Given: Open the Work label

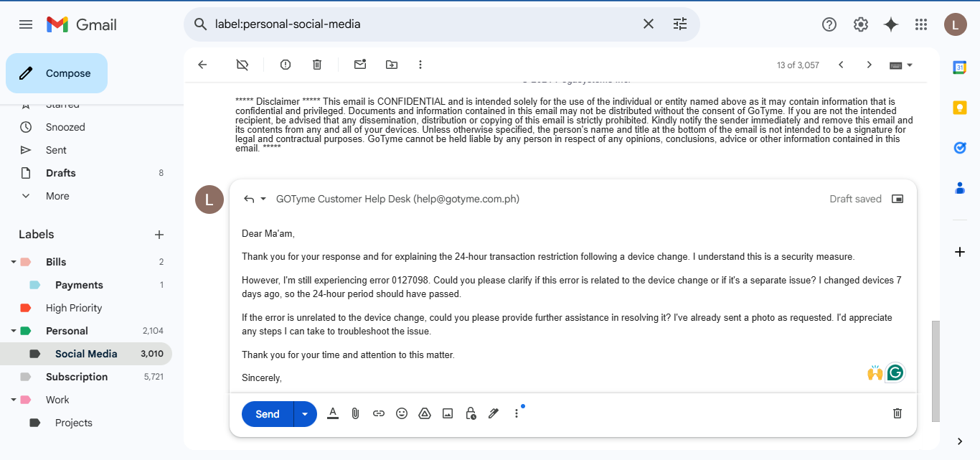Looking at the screenshot, I should (x=57, y=400).
